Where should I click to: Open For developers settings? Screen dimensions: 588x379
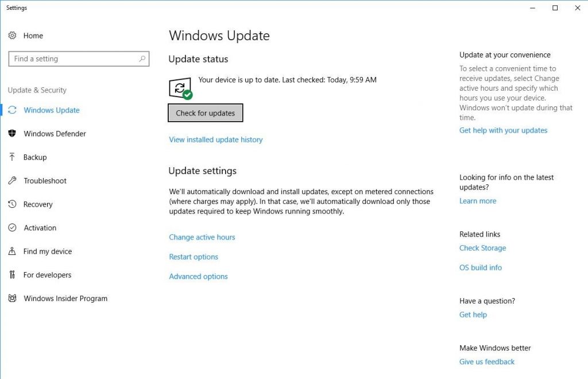[x=47, y=275]
